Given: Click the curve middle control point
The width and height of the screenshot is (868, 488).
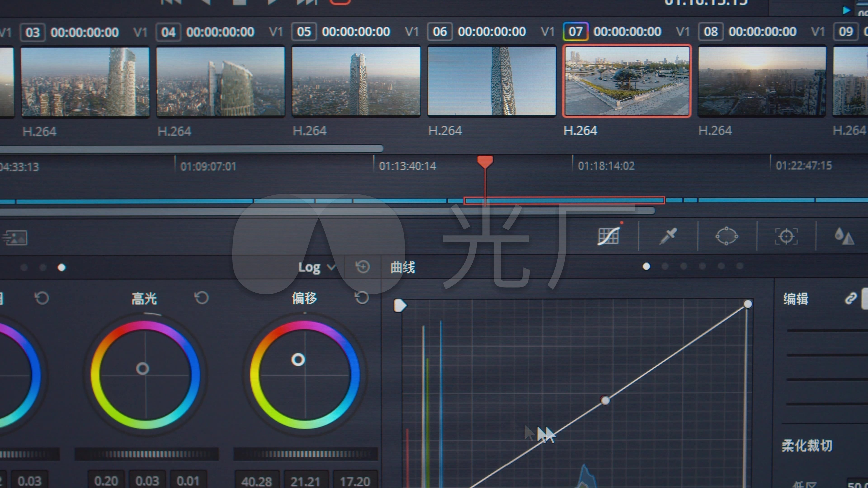Looking at the screenshot, I should click(605, 400).
